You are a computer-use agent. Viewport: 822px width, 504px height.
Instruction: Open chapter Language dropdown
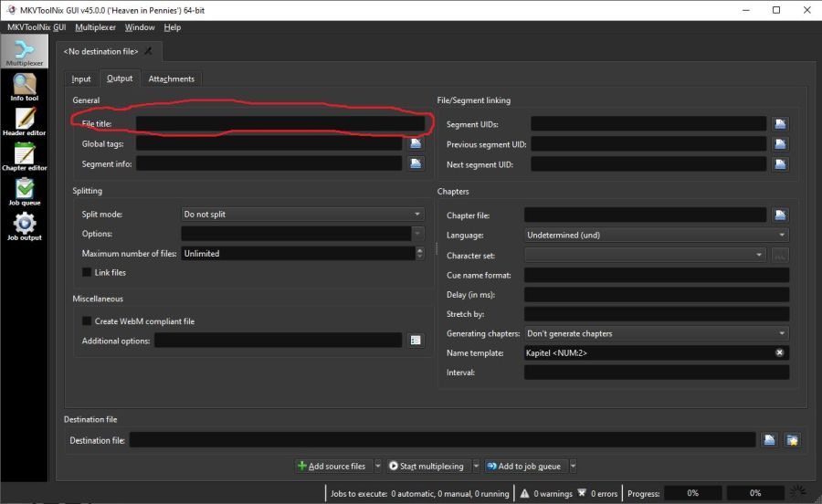coord(782,235)
